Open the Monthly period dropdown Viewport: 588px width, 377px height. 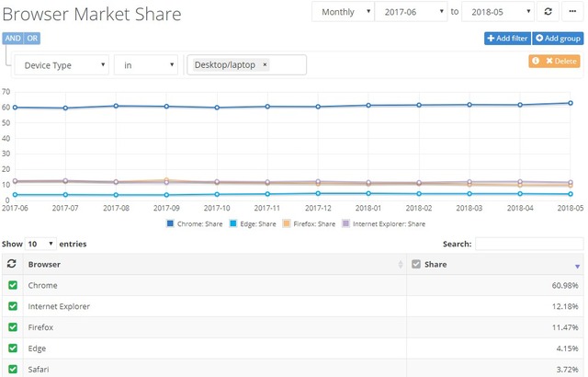(343, 12)
